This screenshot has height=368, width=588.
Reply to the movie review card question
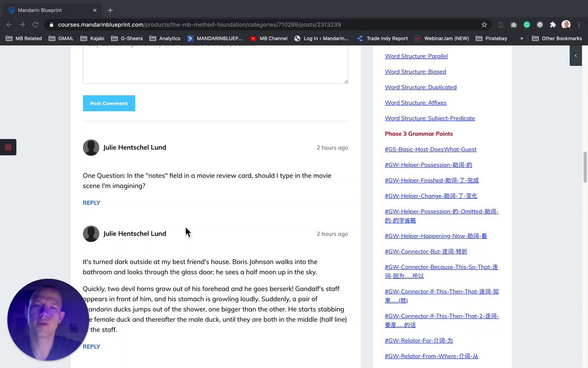(91, 203)
